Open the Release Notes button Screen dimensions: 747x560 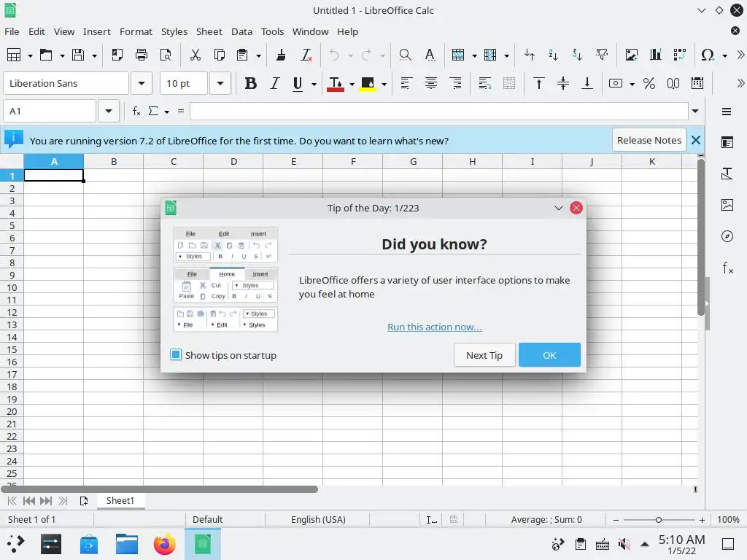pos(649,140)
